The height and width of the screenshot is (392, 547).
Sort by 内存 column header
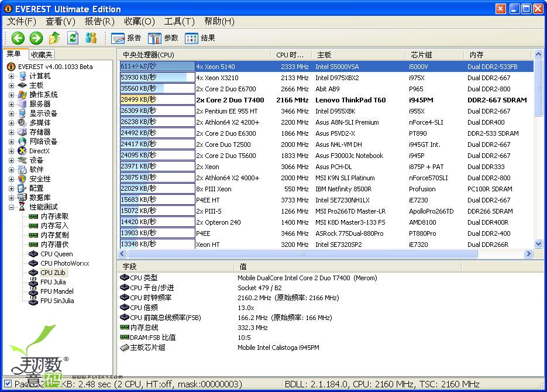[x=497, y=55]
